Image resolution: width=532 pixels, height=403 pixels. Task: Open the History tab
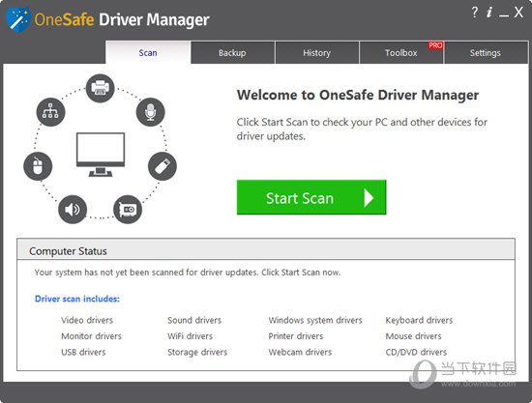[x=317, y=52]
